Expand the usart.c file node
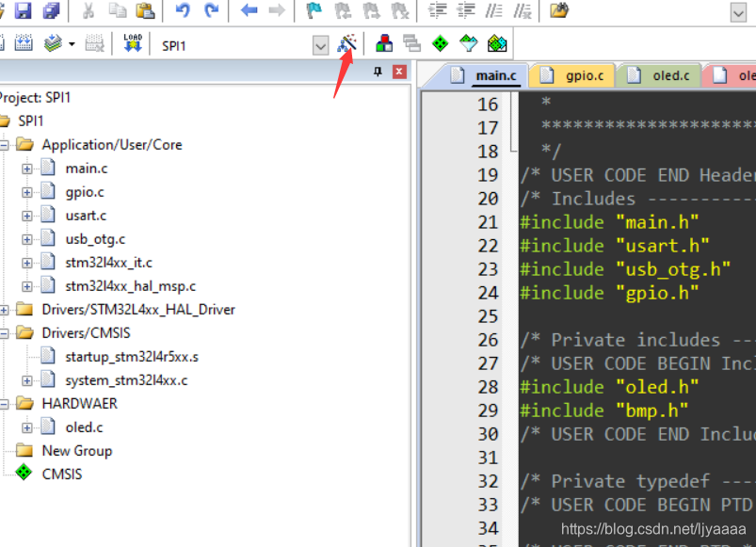The image size is (756, 547). point(27,216)
